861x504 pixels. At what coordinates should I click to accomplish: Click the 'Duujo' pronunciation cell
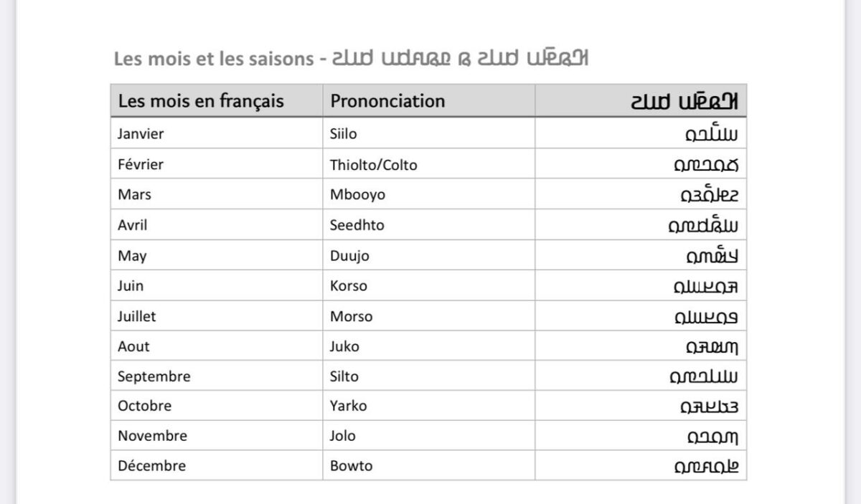[350, 256]
